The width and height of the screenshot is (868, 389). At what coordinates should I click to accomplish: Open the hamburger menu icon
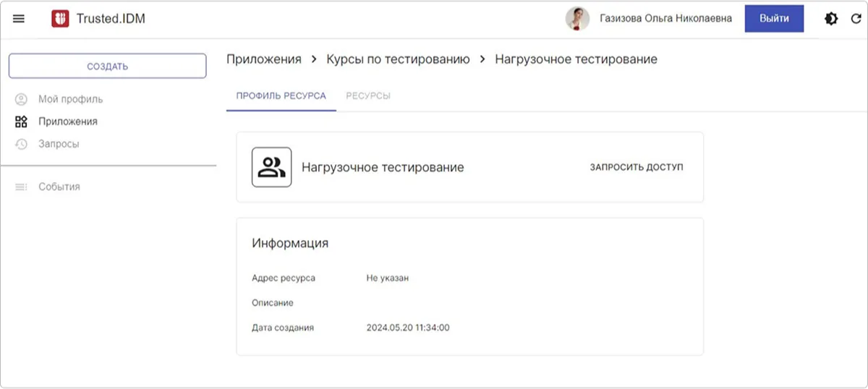[x=19, y=19]
